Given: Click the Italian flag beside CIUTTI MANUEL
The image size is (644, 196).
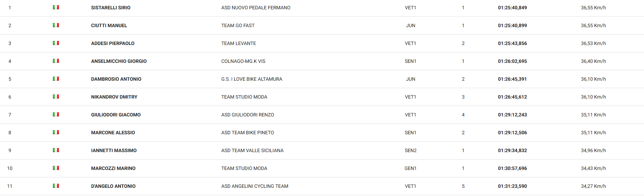Looking at the screenshot, I should (56, 25).
